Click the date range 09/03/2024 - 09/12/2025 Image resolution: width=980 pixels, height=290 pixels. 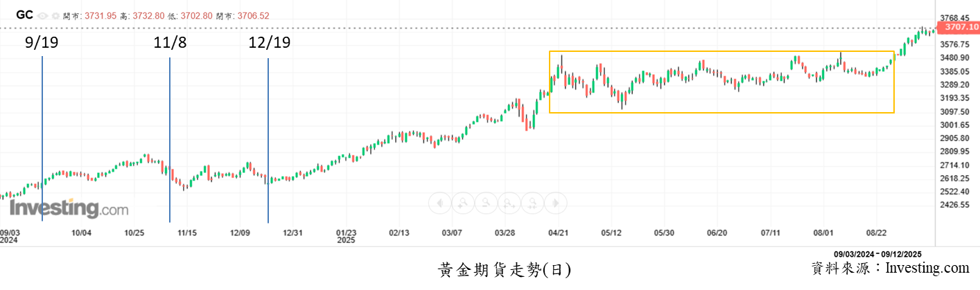[877, 254]
